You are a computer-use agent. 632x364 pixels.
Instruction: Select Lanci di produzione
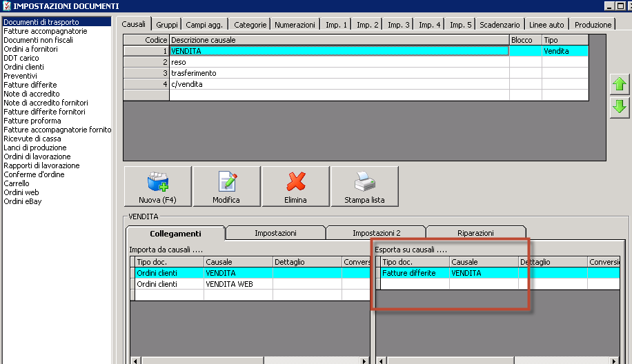tap(57, 148)
